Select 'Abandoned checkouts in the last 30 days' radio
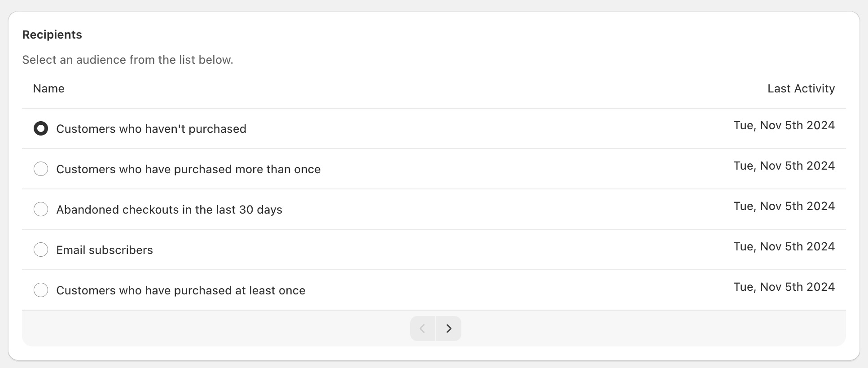 point(41,210)
